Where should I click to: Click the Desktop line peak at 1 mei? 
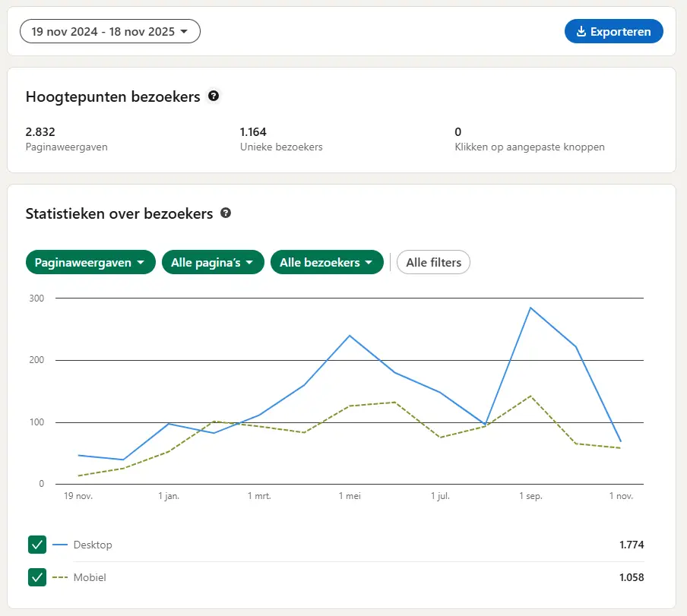350,335
